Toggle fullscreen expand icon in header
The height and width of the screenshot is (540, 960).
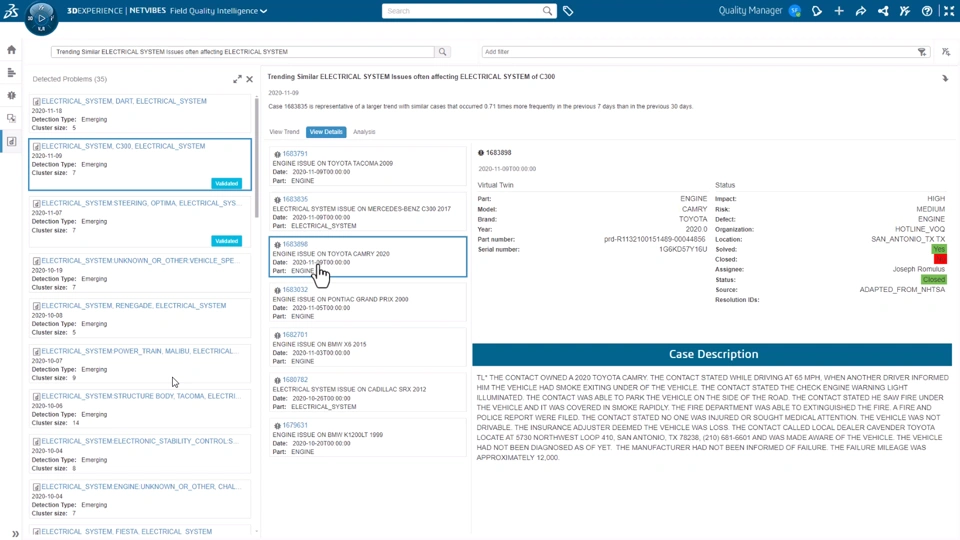[949, 11]
